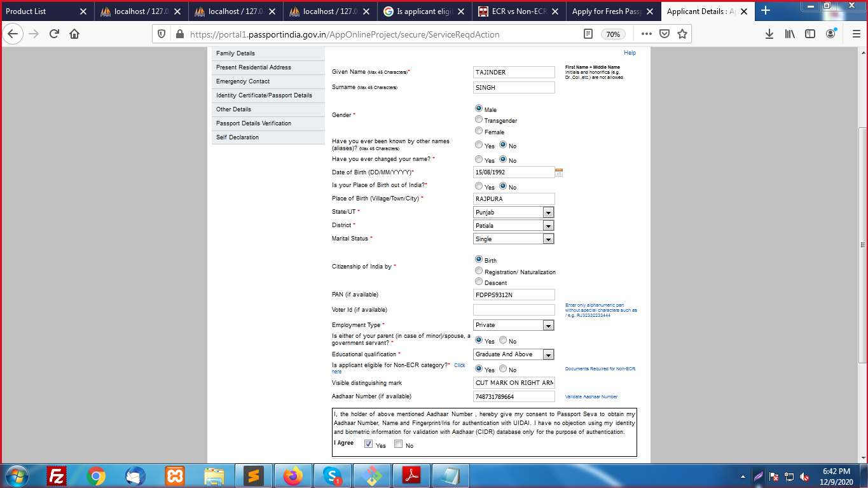Select Descent for citizenship of India
Screen dimensions: 868x488
(x=479, y=282)
